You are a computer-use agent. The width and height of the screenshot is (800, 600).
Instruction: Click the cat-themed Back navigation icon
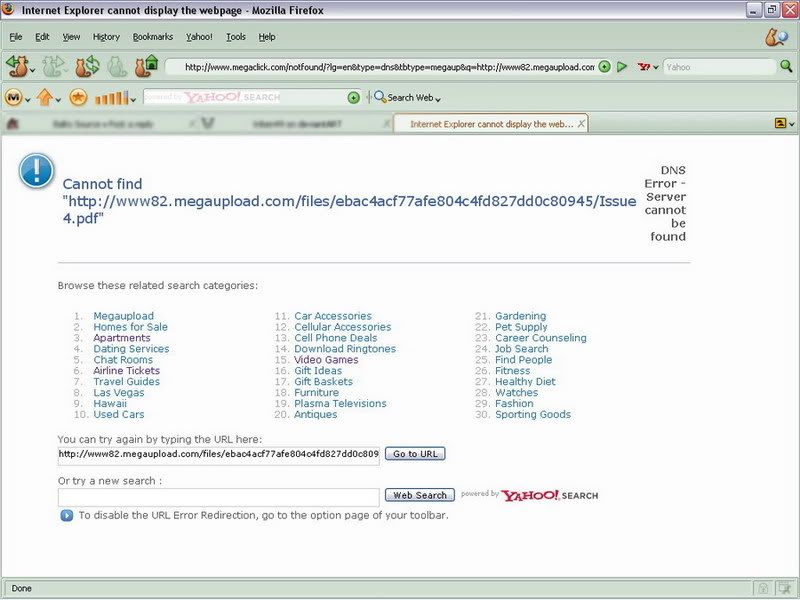tap(17, 67)
